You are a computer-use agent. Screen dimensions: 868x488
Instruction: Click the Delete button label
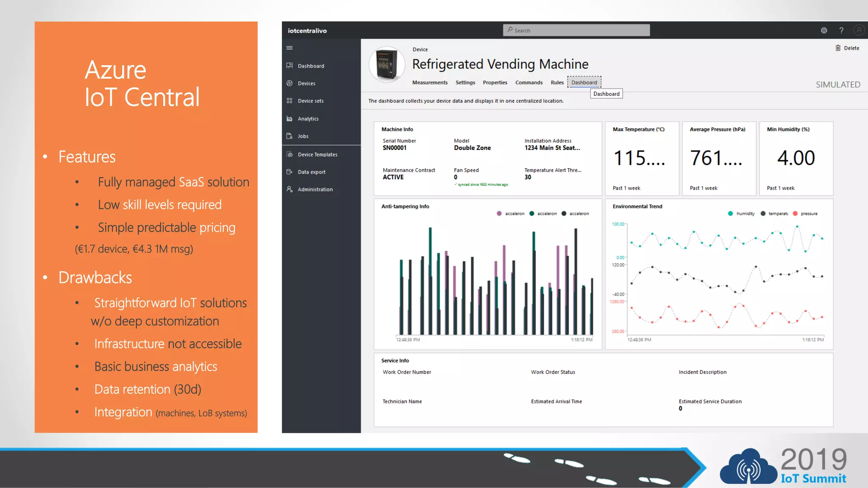click(x=851, y=48)
